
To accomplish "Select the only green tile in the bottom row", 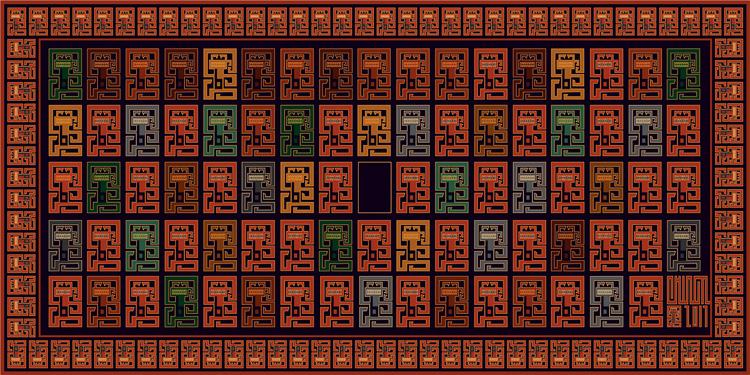I will (181, 302).
